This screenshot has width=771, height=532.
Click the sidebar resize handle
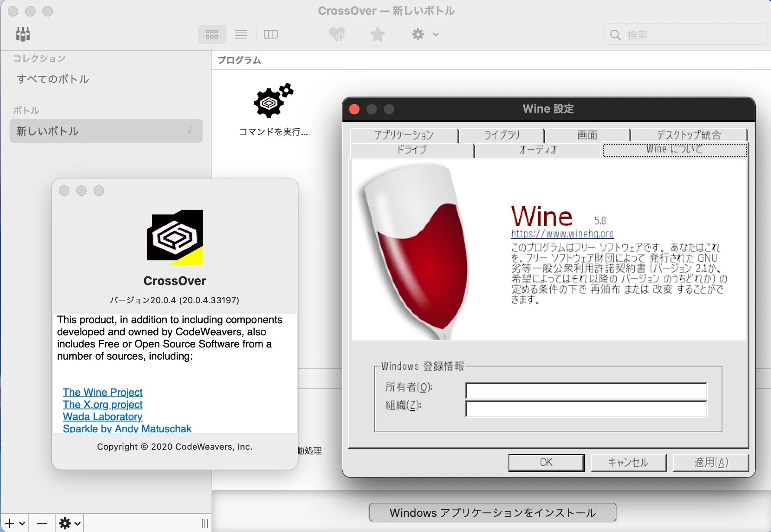click(205, 523)
